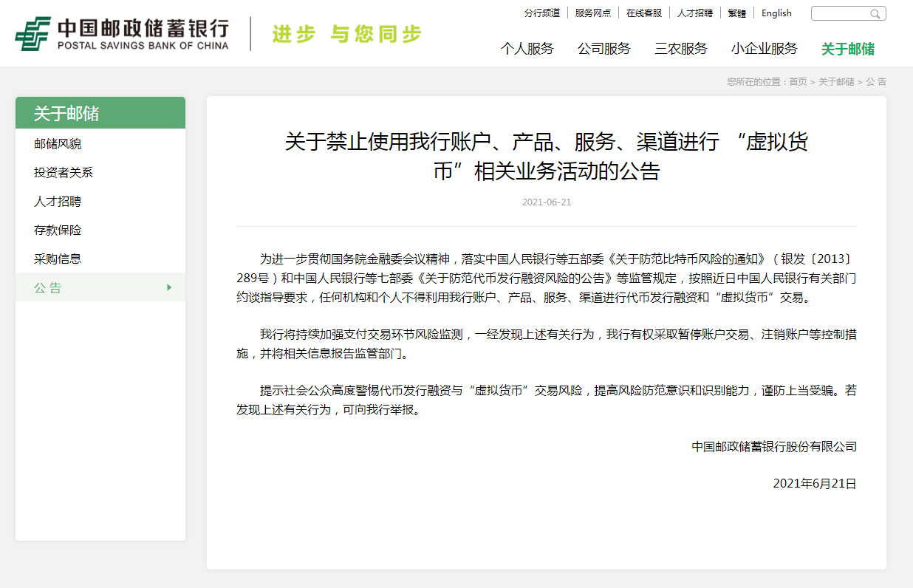The width and height of the screenshot is (913, 588).
Task: Click the 进步 与您同步 slogan
Action: click(346, 34)
